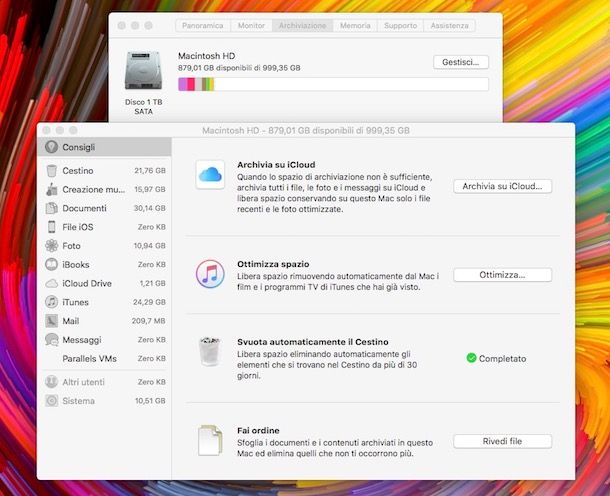Click the File iOS phone icon

pos(51,227)
